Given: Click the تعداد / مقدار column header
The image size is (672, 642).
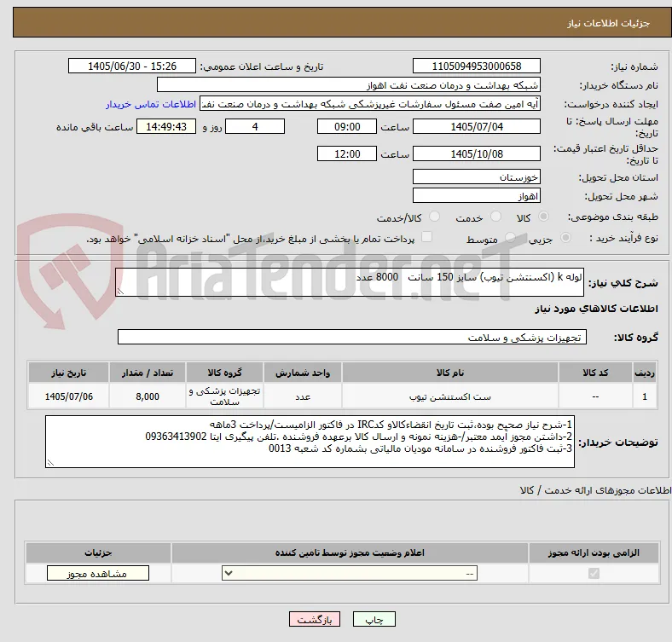Looking at the screenshot, I should coord(148,373).
